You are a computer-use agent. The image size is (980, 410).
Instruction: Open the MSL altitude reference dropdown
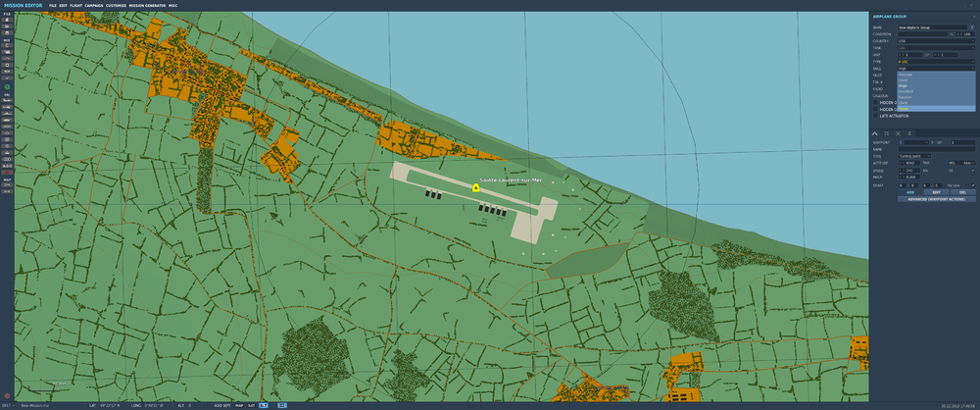(962, 163)
